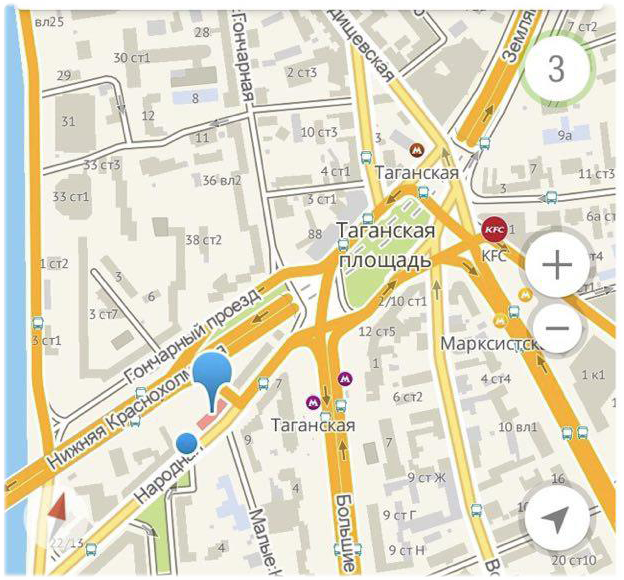The width and height of the screenshot is (624, 580).
Task: Select the KFC restaurant marker
Action: coord(494,230)
